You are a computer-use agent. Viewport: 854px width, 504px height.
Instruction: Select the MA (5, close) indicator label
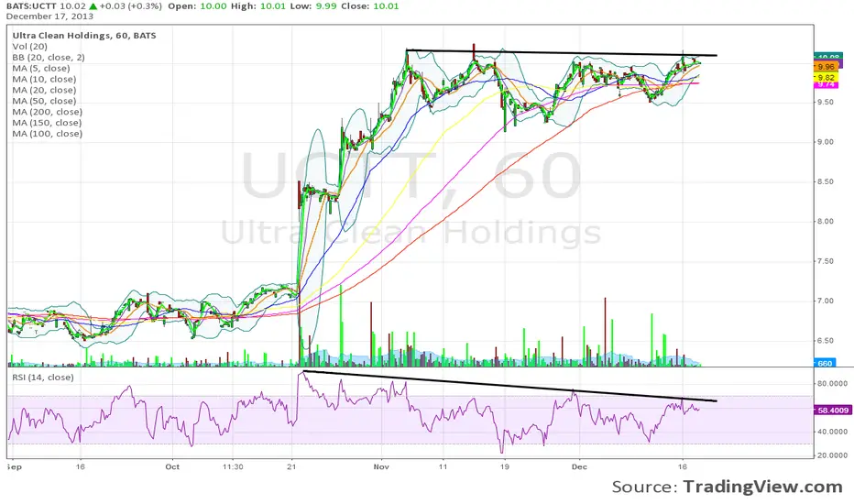tap(41, 68)
